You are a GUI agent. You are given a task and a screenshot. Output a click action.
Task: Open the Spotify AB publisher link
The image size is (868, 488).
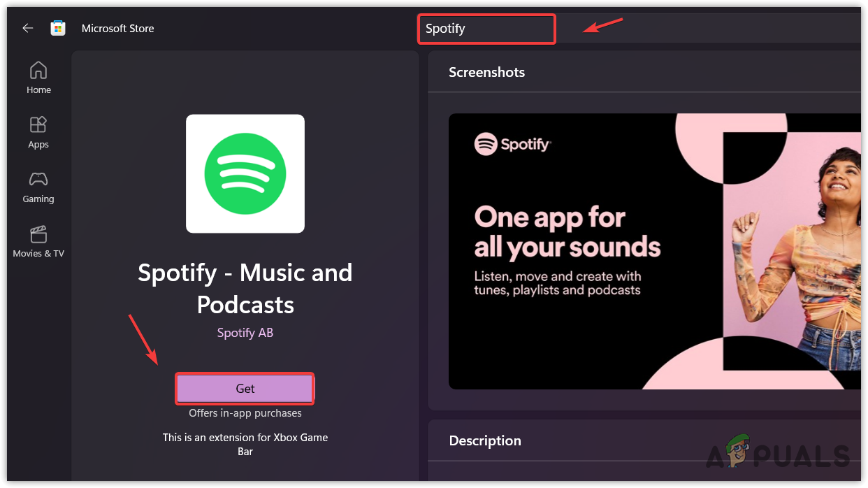point(245,333)
